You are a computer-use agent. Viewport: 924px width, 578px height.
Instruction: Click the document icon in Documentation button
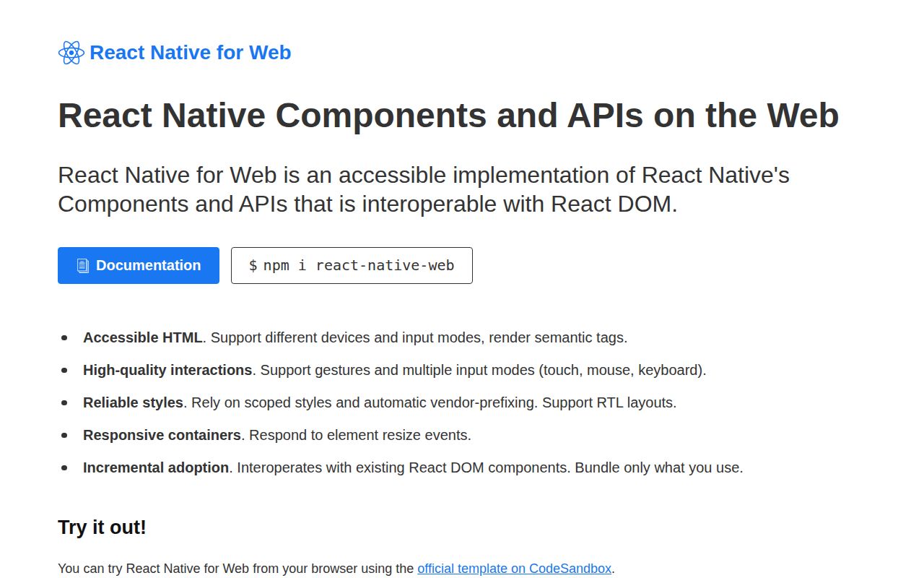click(x=83, y=266)
